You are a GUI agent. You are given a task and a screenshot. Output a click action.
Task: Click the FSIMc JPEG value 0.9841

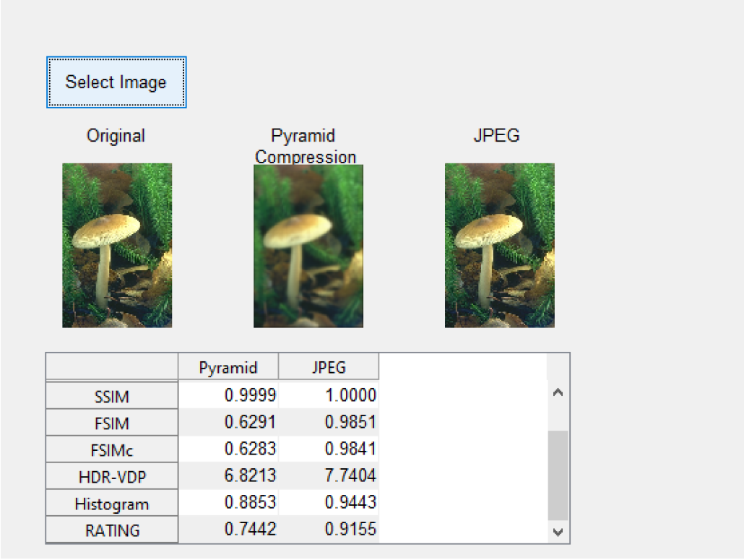click(x=350, y=449)
